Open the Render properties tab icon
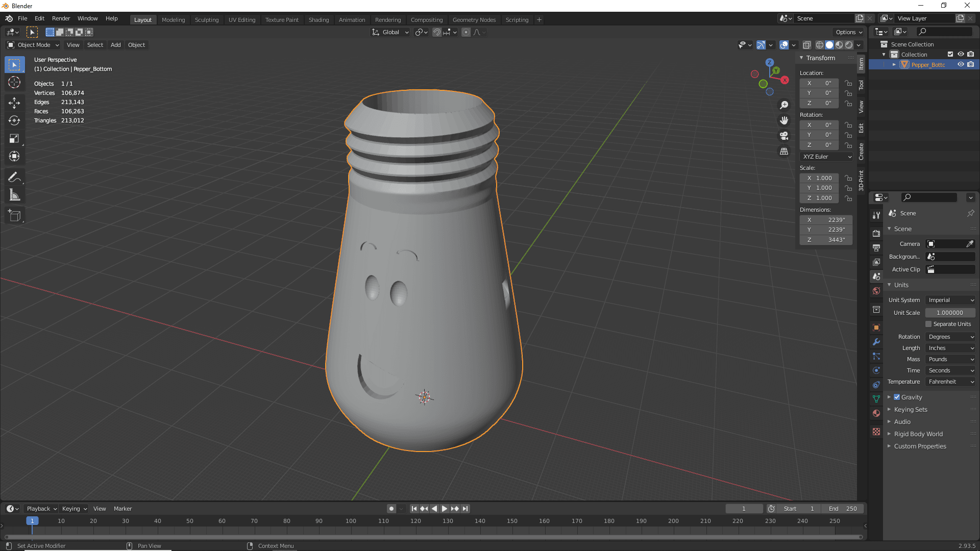Image resolution: width=980 pixels, height=551 pixels. pos(876,233)
